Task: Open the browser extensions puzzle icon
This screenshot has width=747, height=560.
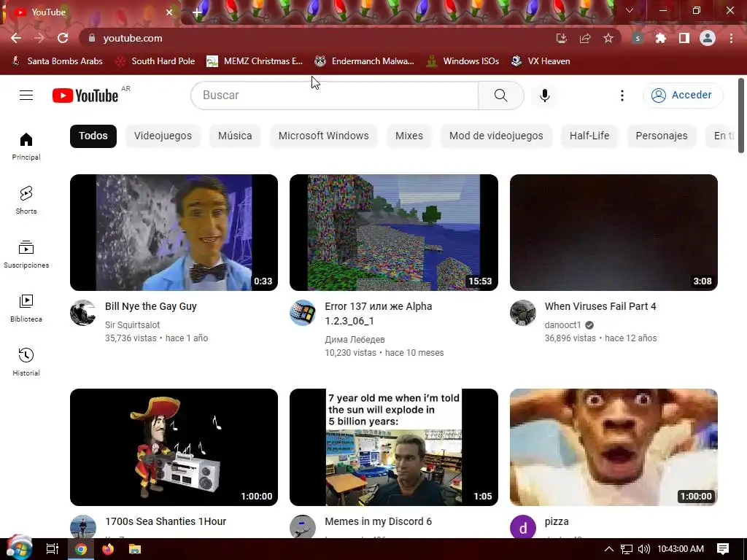Action: (661, 38)
